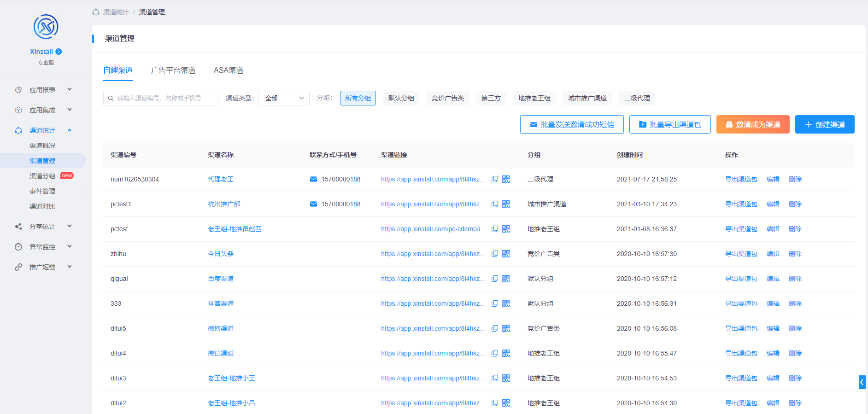The image size is (868, 414).
Task: Expand the 应用报表 sidebar menu
Action: [x=42, y=90]
